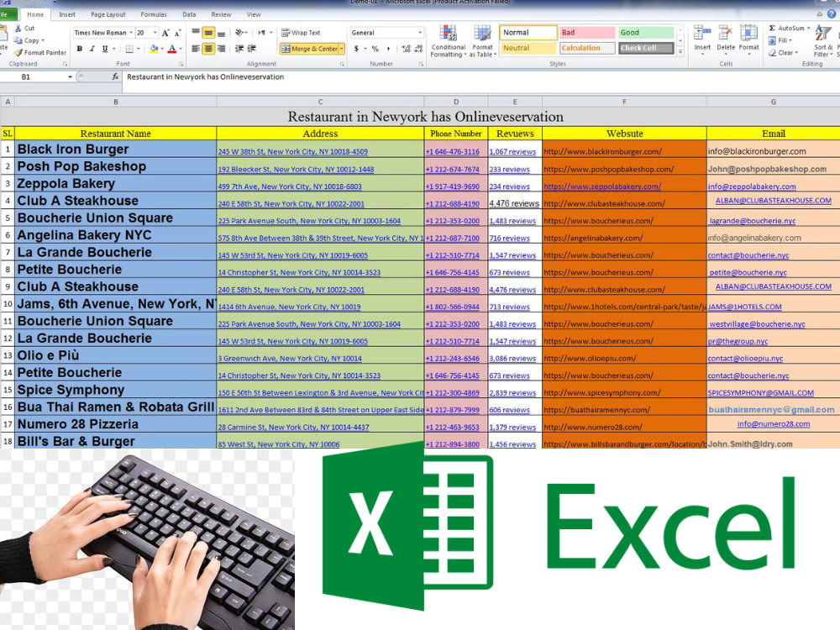Click the Clear button
This screenshot has height=630, width=840.
tap(783, 52)
